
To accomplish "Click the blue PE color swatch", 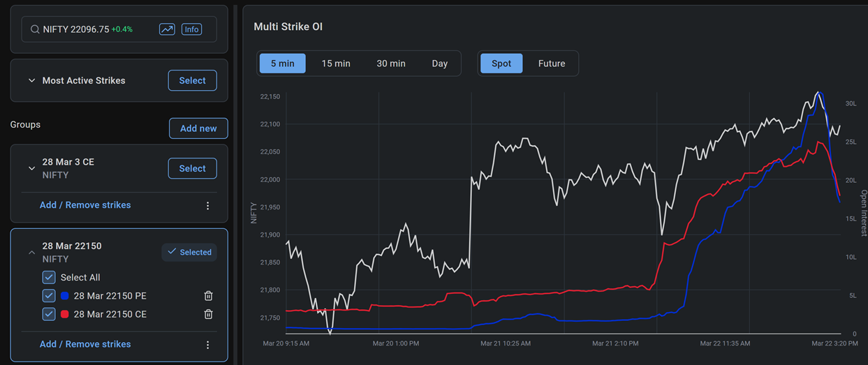I will [65, 296].
